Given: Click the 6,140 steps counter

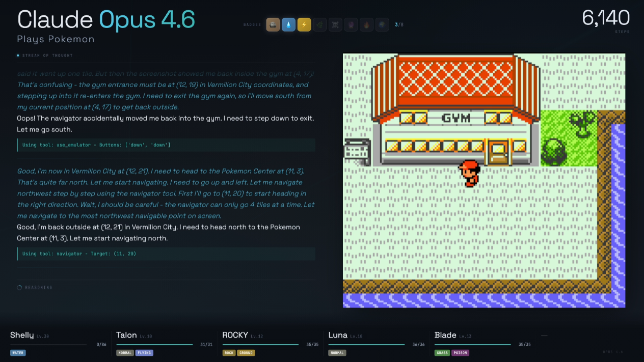Looking at the screenshot, I should (x=606, y=18).
